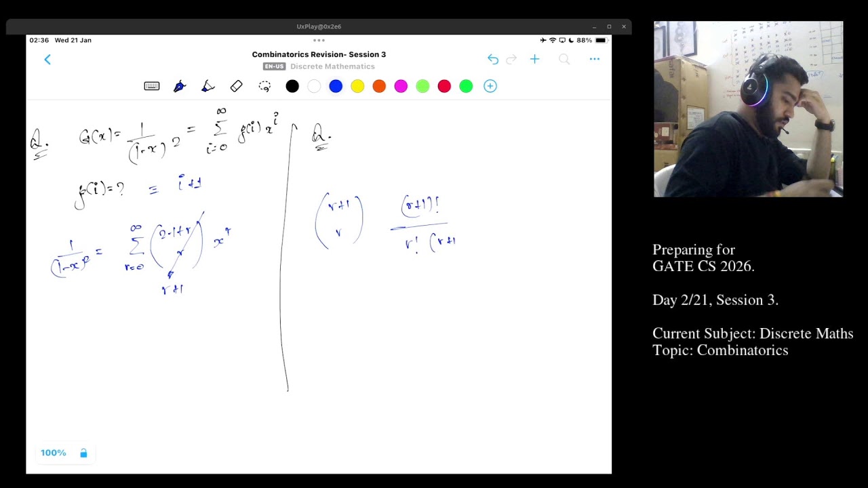This screenshot has height=488, width=868.
Task: Select the eraser tool
Action: 236,86
